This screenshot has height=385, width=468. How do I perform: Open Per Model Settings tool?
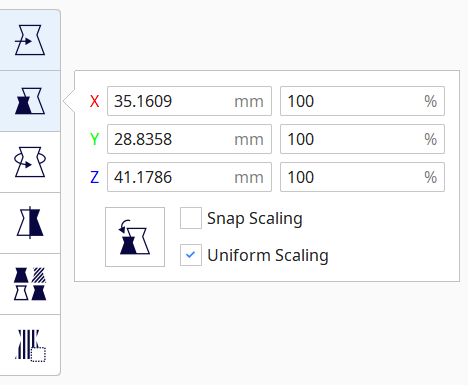coord(30,284)
